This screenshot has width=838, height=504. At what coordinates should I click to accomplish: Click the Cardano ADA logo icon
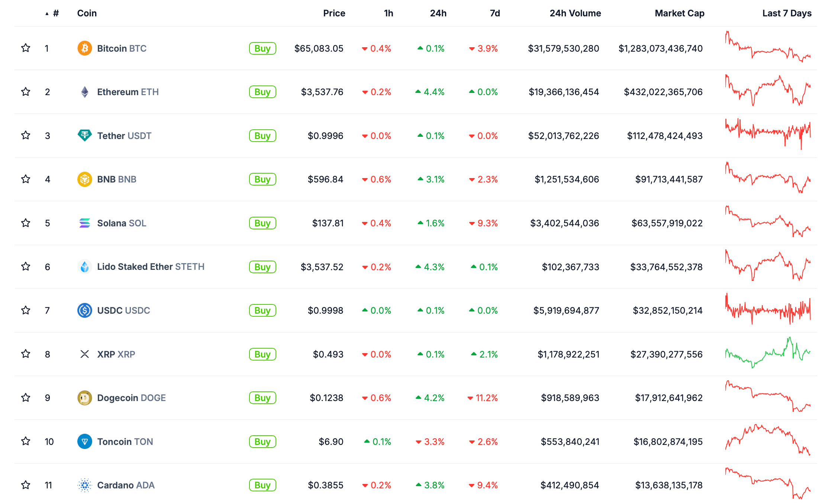coord(84,485)
